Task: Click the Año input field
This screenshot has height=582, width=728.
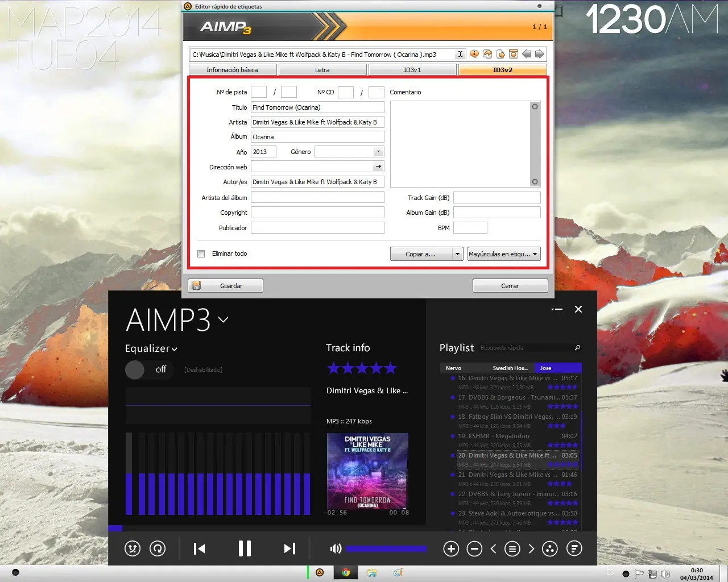Action: coord(263,152)
